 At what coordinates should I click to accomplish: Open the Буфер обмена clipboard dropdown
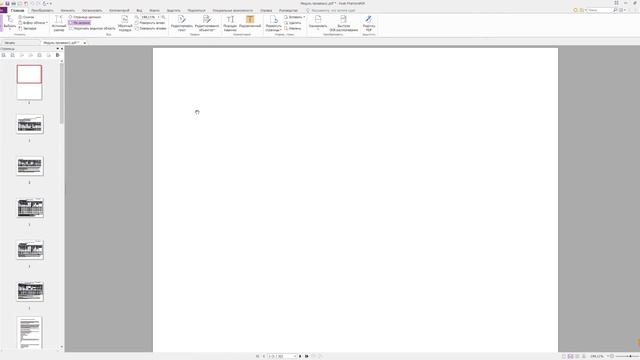point(33,23)
